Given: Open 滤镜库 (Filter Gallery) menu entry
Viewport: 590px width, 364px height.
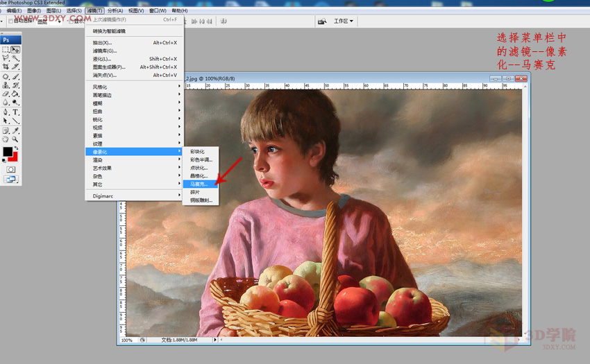Looking at the screenshot, I should (x=104, y=51).
